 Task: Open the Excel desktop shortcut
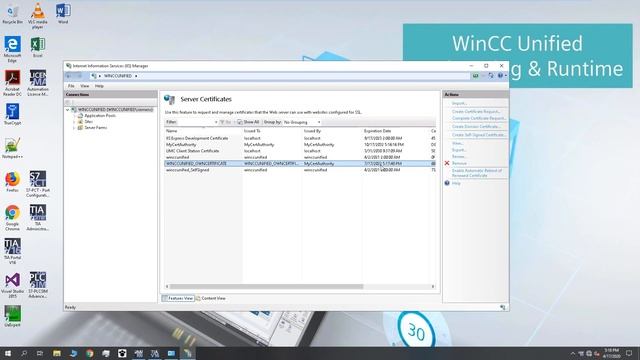pos(38,47)
